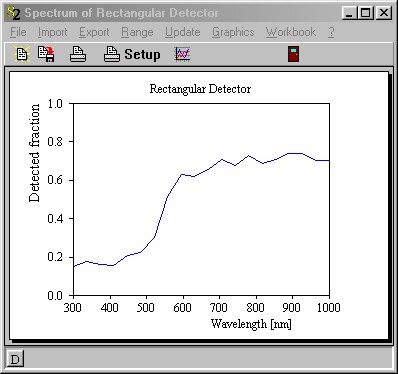This screenshot has width=398, height=374.
Task: Open the Graphics menu
Action: tap(233, 32)
